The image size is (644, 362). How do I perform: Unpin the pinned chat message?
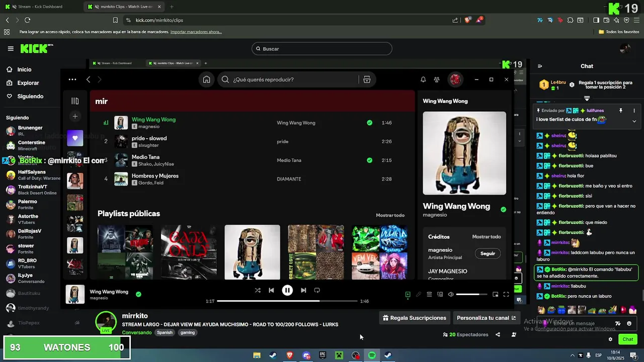point(620,111)
